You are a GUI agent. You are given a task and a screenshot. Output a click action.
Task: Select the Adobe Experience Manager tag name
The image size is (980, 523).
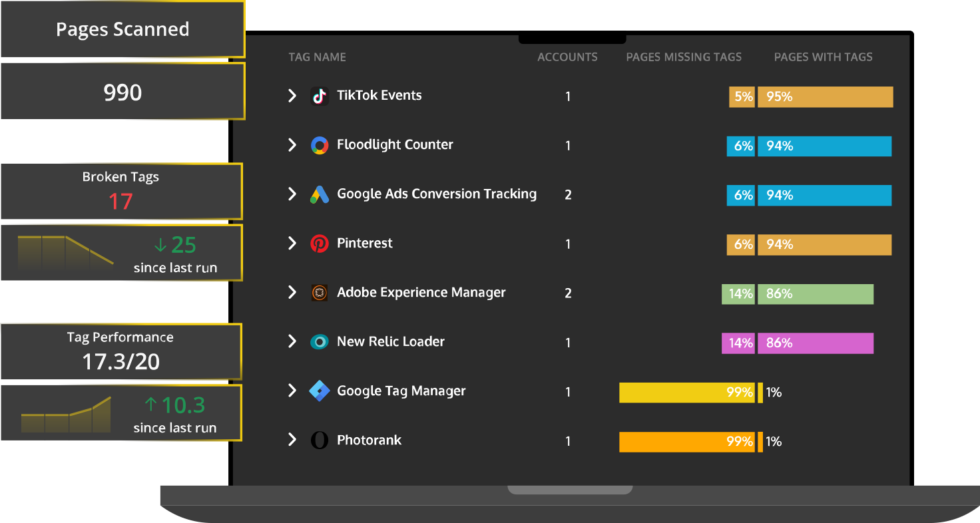tap(421, 292)
